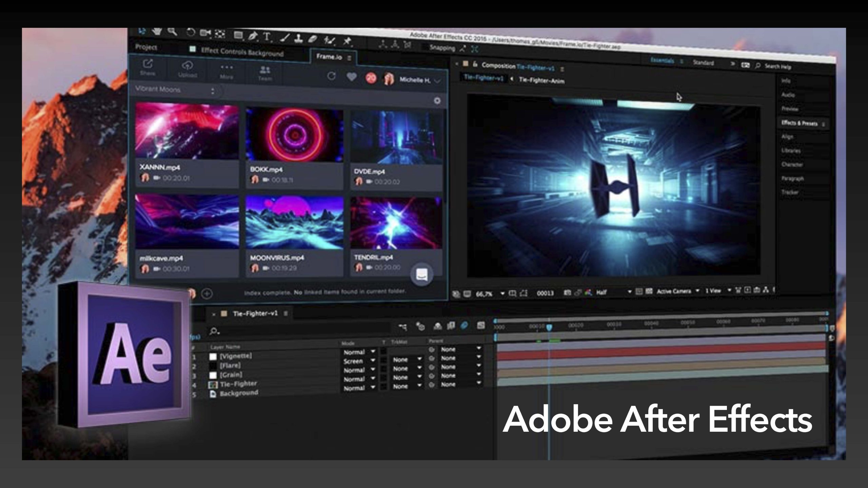Switch to the Project panel tab
The image size is (868, 488).
tap(146, 47)
